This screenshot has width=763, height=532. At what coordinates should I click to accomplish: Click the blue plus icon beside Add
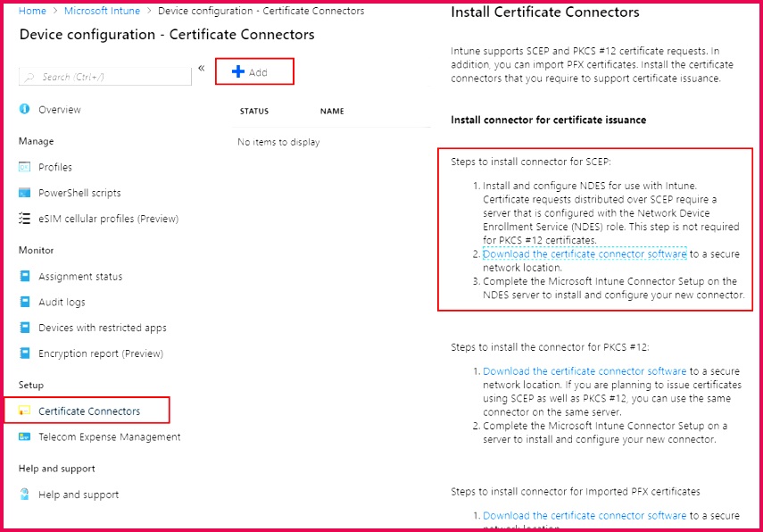tap(238, 71)
